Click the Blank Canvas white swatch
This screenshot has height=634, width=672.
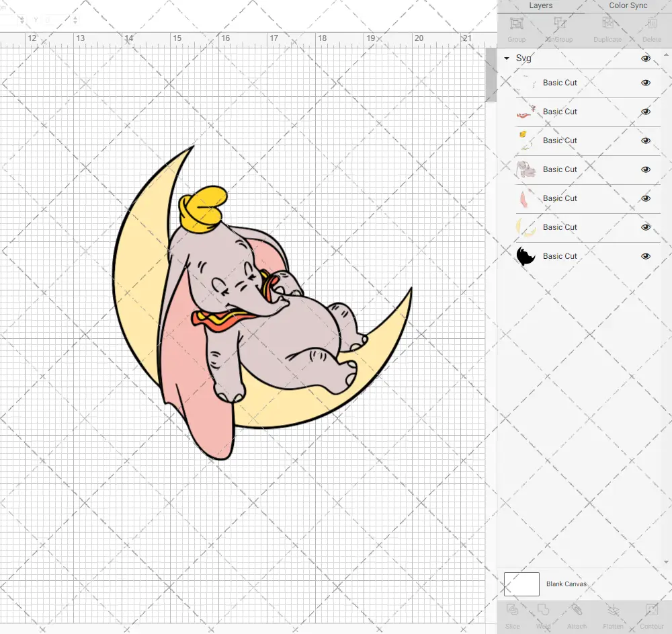pyautogui.click(x=521, y=584)
